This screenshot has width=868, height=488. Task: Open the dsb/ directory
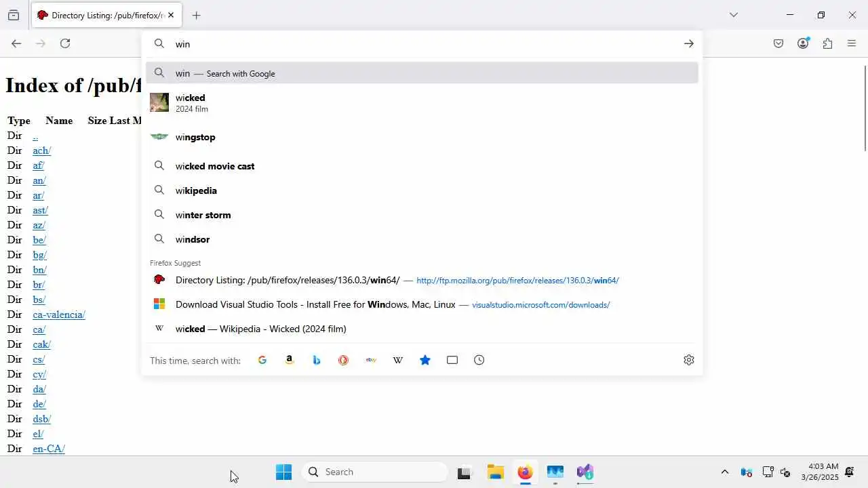(x=42, y=419)
